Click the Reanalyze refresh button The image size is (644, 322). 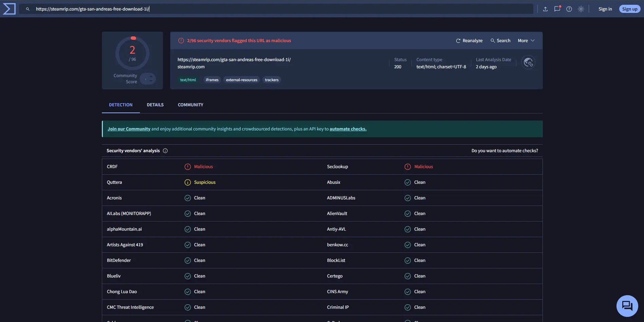(469, 41)
